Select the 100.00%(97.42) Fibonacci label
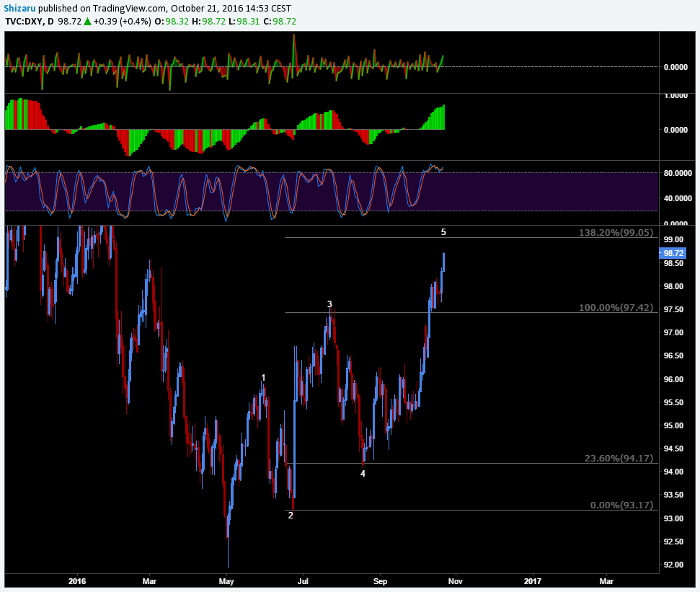Image resolution: width=700 pixels, height=592 pixels. tap(616, 307)
